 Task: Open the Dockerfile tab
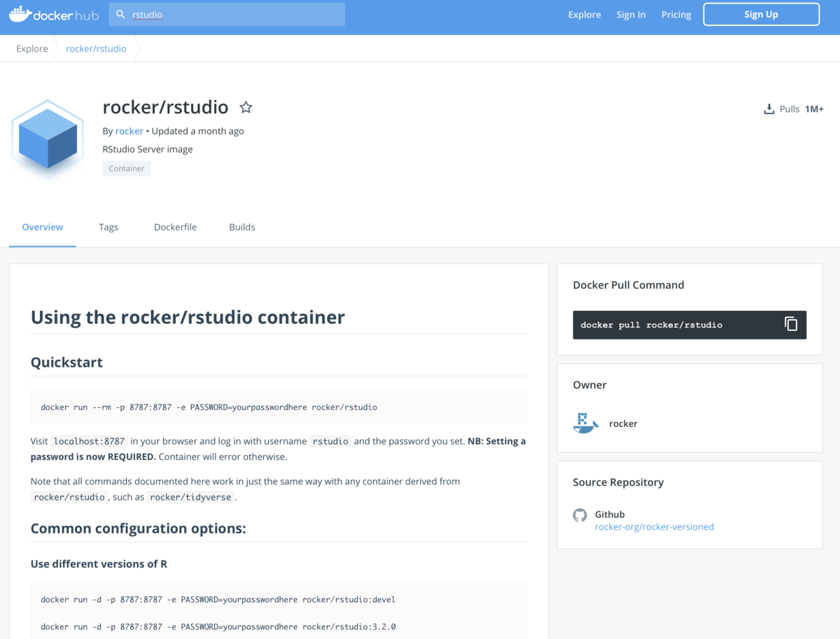pyautogui.click(x=175, y=227)
